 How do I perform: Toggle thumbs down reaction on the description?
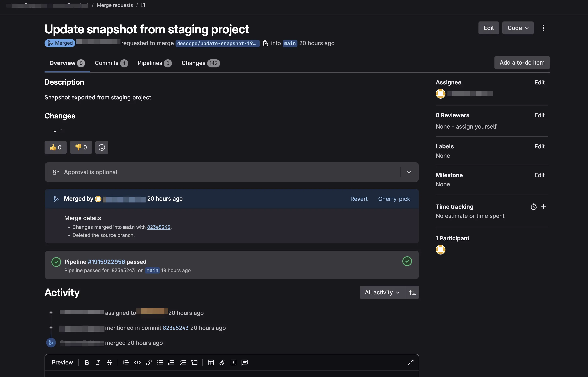click(81, 147)
